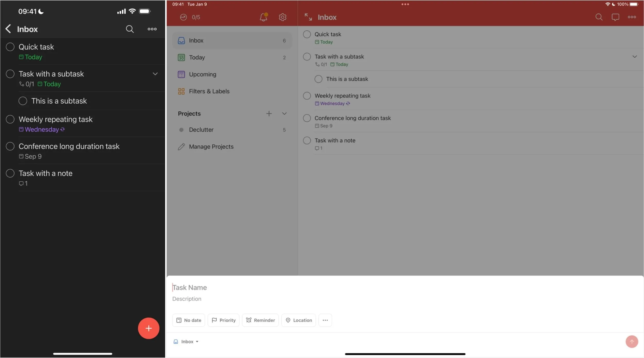The width and height of the screenshot is (644, 358).
Task: Open the Inbox project dropdown in task editor
Action: coord(186,342)
